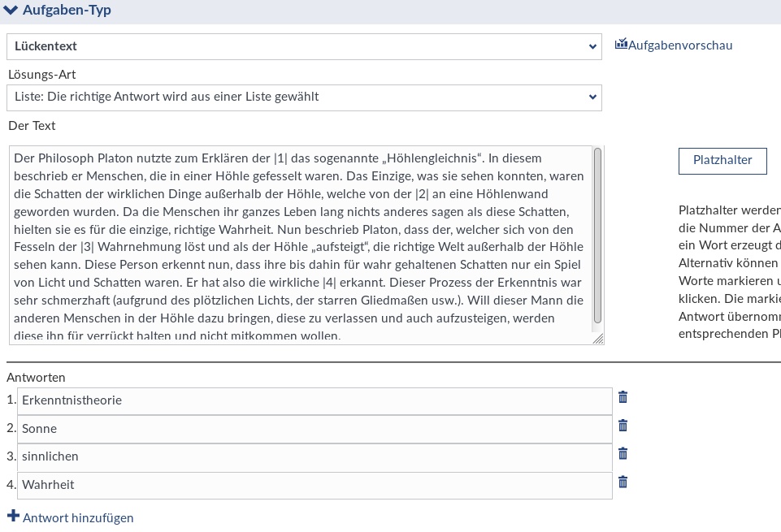This screenshot has height=532, width=781.
Task: Click the scrollbar of the Der Text area
Action: click(x=597, y=236)
